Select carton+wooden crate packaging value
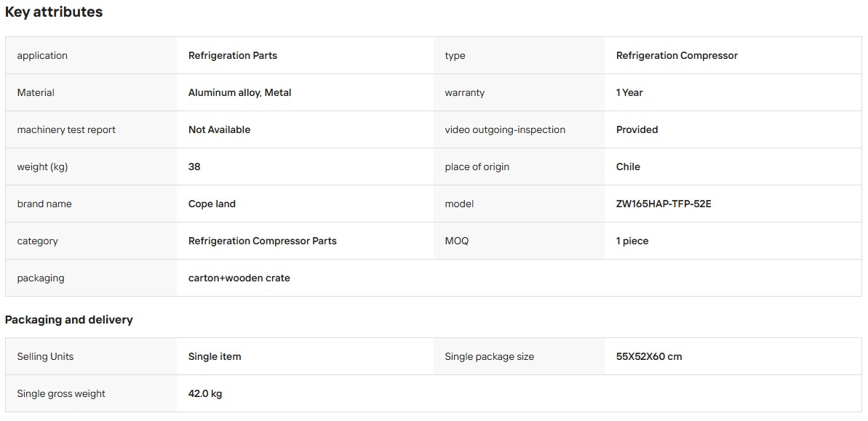 [x=239, y=278]
